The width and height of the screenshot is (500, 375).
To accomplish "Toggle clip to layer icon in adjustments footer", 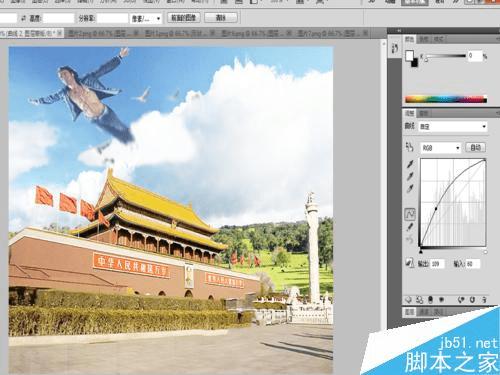I will click(431, 300).
